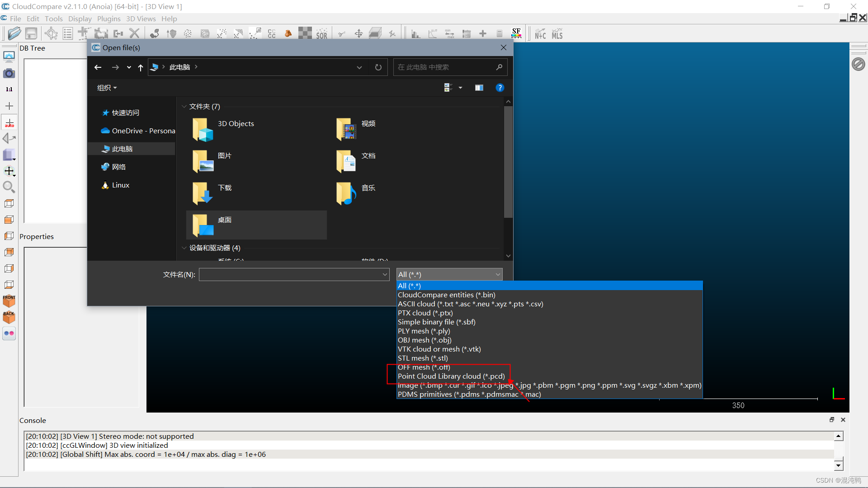
Task: Click the MLS plugin icon
Action: (x=557, y=34)
